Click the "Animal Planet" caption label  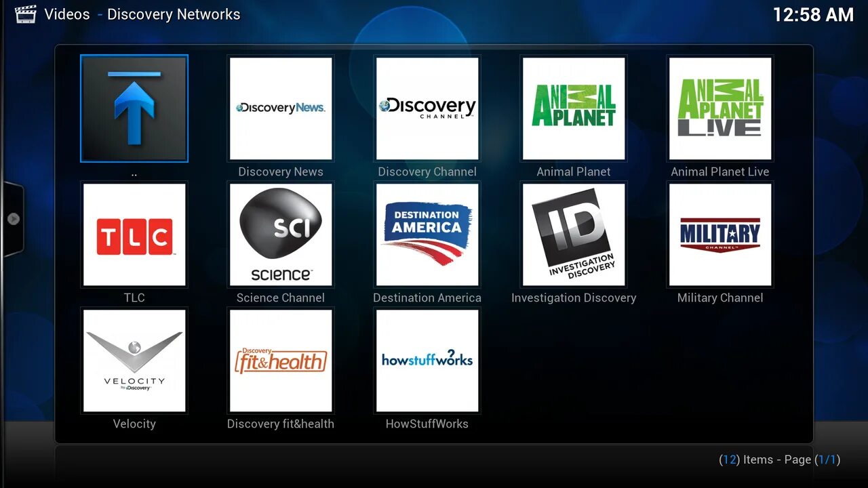pos(574,171)
